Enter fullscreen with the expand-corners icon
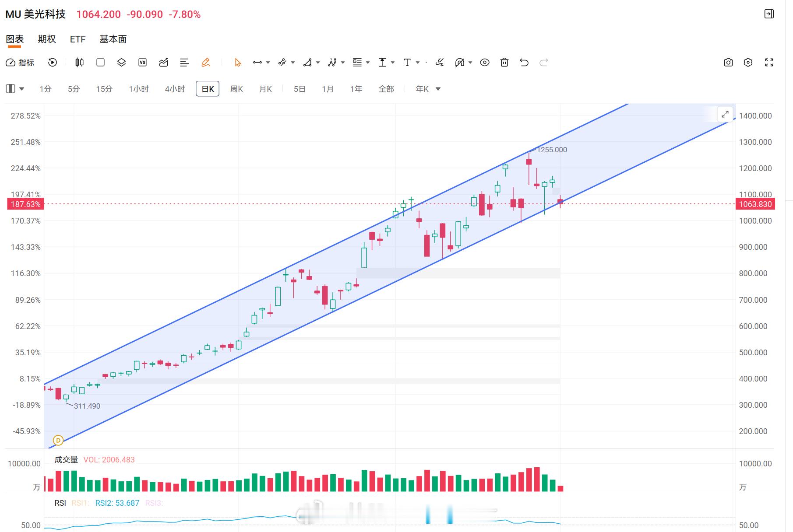Screen dimensions: 793x532 769,63
